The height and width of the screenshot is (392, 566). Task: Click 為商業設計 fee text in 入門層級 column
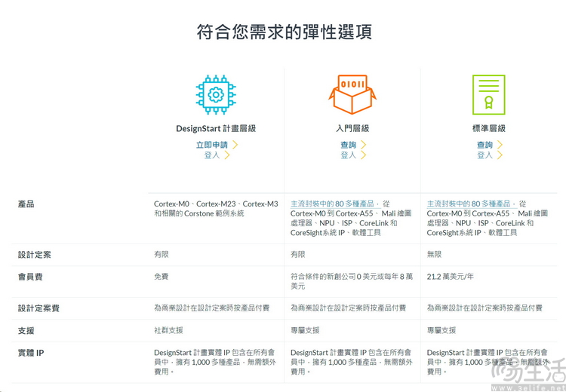click(x=349, y=308)
